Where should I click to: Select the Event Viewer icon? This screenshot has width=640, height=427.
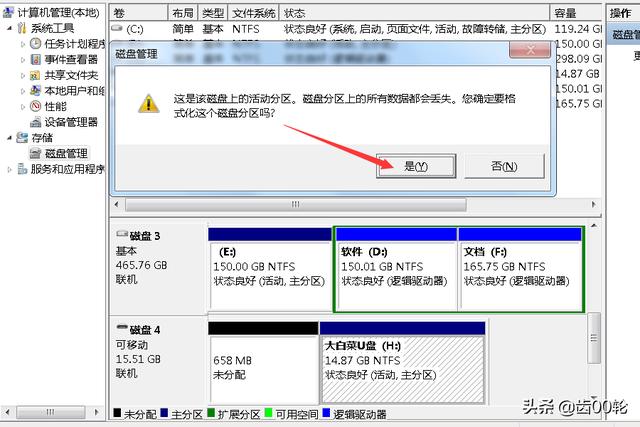tap(36, 60)
